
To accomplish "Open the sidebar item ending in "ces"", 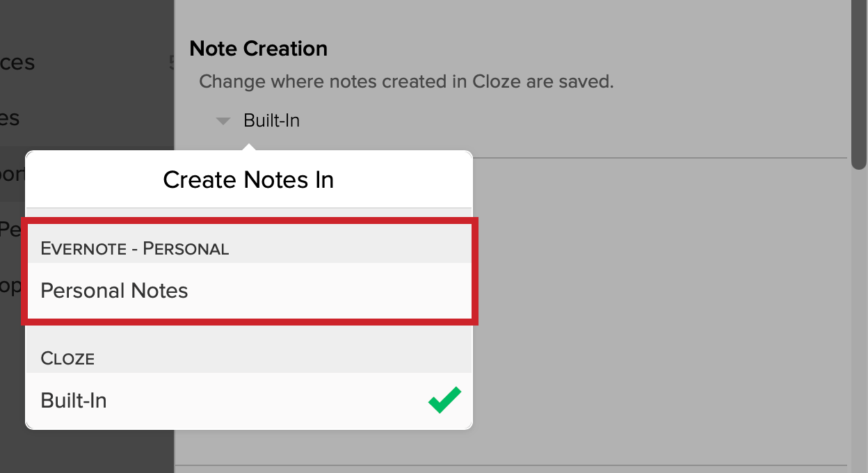I will coord(17,63).
